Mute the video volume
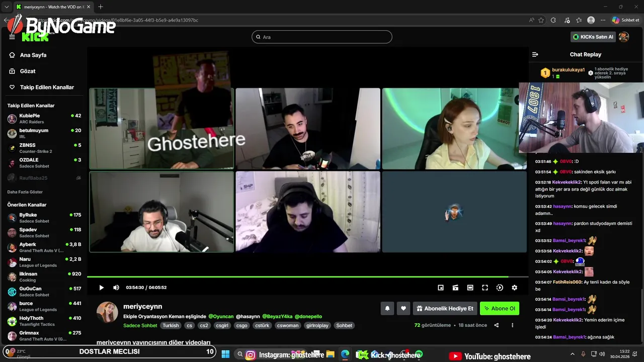 pyautogui.click(x=116, y=288)
